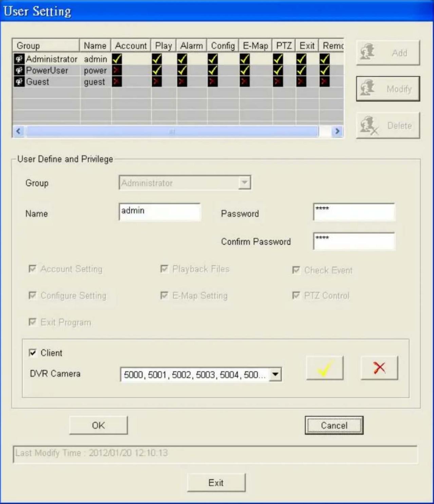
Task: Click the Last Modify Time status text
Action: (x=92, y=453)
